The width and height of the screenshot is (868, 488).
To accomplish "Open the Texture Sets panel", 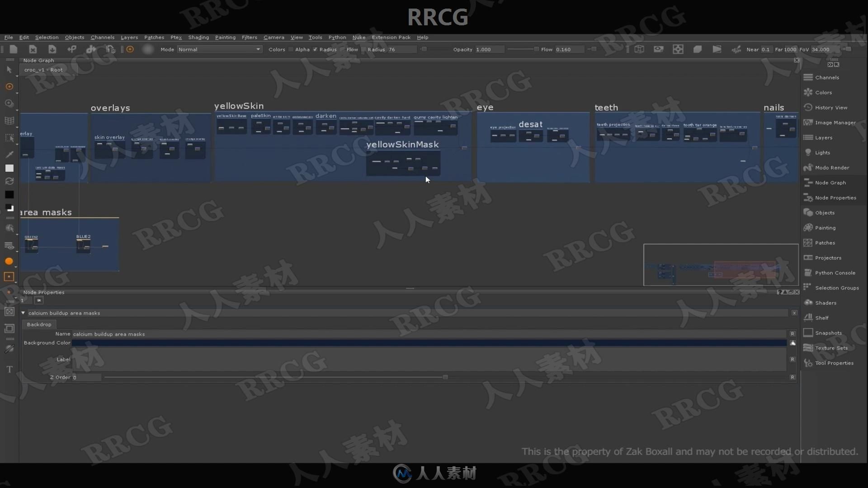I will point(830,347).
